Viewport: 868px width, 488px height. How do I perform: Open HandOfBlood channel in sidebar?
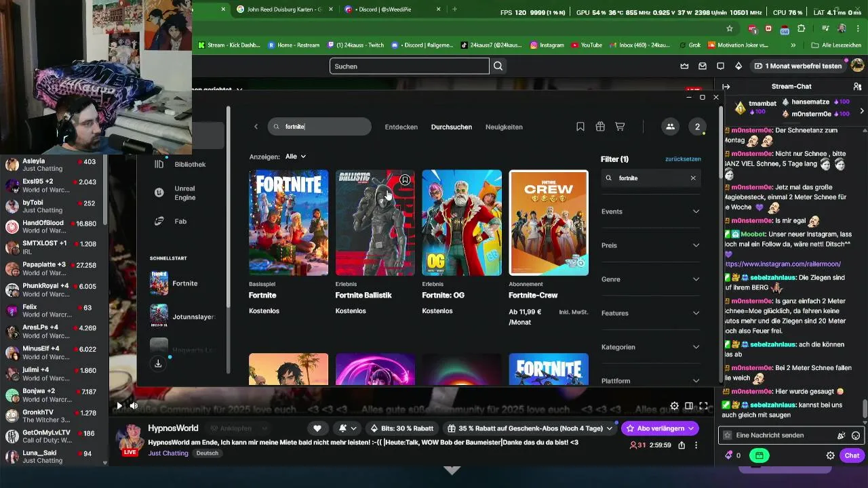54,226
